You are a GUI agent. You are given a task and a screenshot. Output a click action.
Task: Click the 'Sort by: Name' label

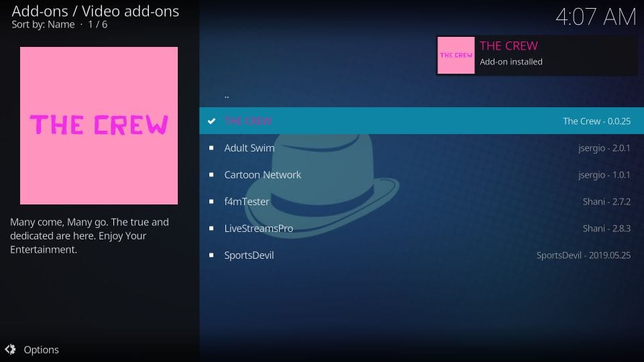tap(43, 25)
